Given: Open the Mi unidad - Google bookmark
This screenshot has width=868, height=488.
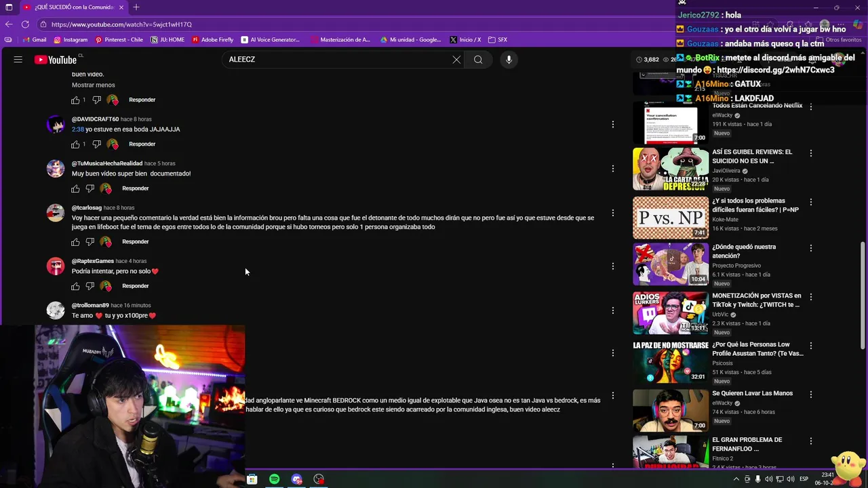Looking at the screenshot, I should [411, 40].
